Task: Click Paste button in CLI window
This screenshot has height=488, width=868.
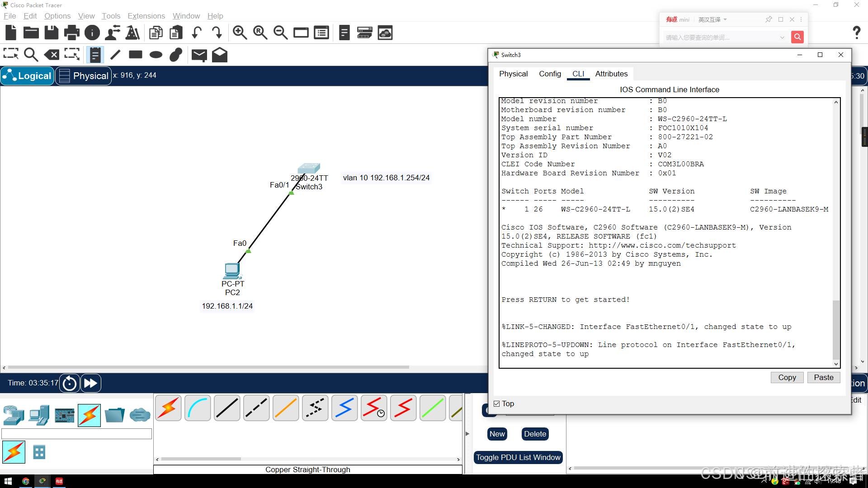Action: (823, 377)
